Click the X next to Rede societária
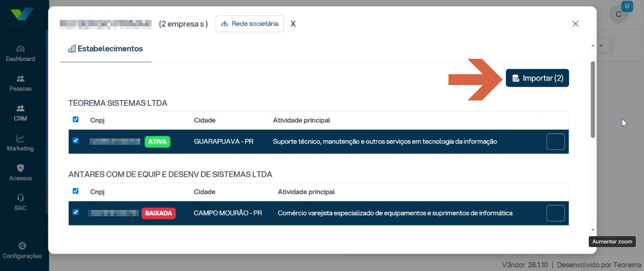644x271 pixels. [293, 24]
